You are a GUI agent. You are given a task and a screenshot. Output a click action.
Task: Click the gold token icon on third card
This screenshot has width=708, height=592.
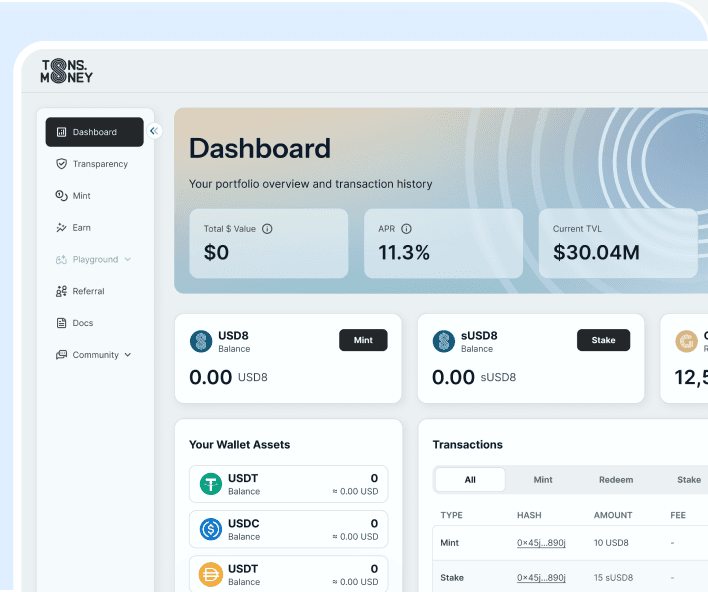coord(686,341)
